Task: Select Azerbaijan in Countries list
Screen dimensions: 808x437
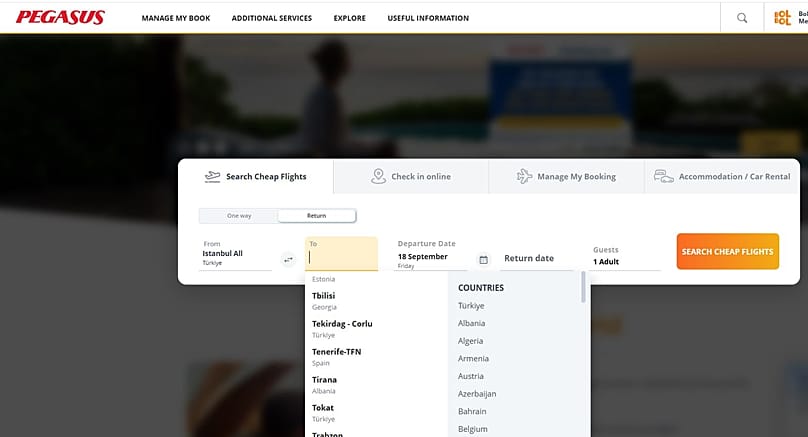Action: [477, 394]
